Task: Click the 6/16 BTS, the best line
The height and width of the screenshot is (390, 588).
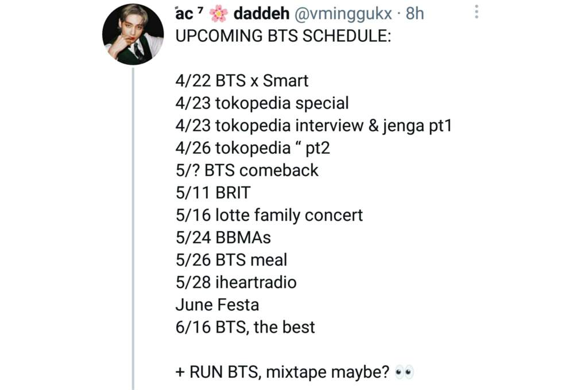Action: (245, 327)
